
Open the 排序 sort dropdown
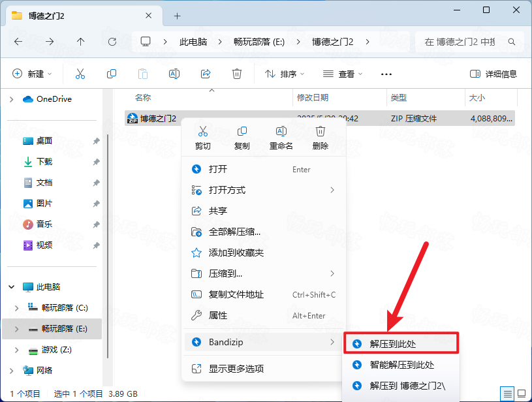(x=285, y=74)
